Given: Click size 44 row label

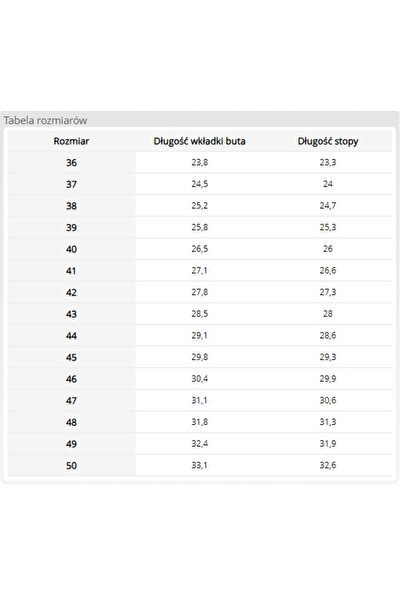Looking at the screenshot, I should click(x=71, y=336).
